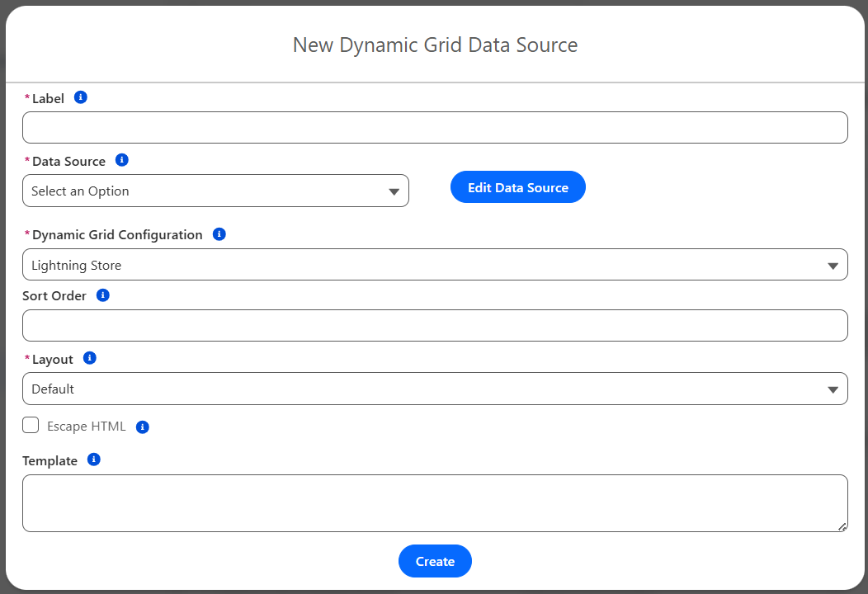Show help for Dynamic Grid Configuration

tap(219, 234)
